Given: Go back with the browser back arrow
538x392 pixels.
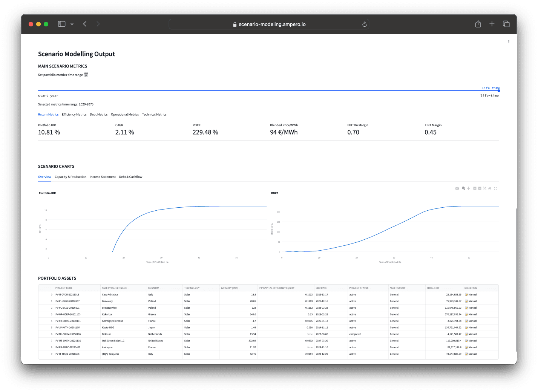Looking at the screenshot, I should pyautogui.click(x=85, y=24).
